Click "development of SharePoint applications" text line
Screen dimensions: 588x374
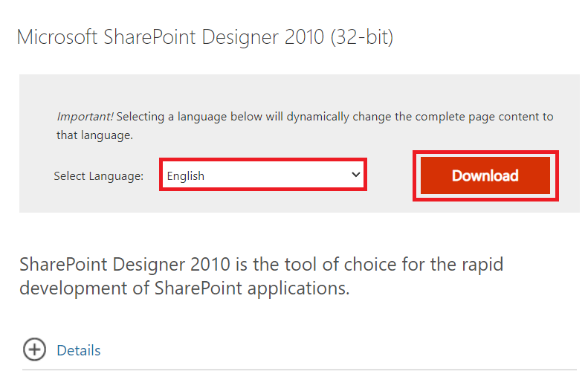click(x=184, y=288)
